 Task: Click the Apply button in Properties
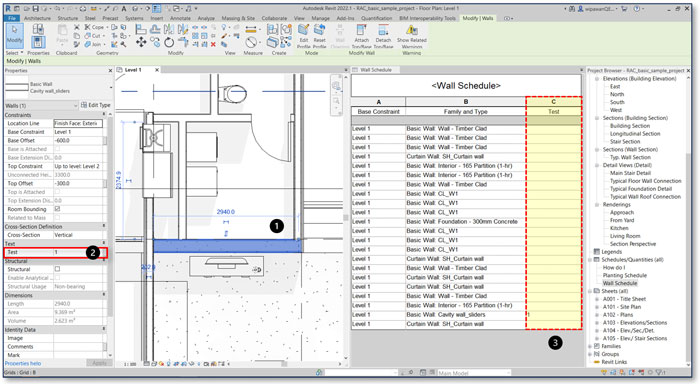click(x=99, y=363)
